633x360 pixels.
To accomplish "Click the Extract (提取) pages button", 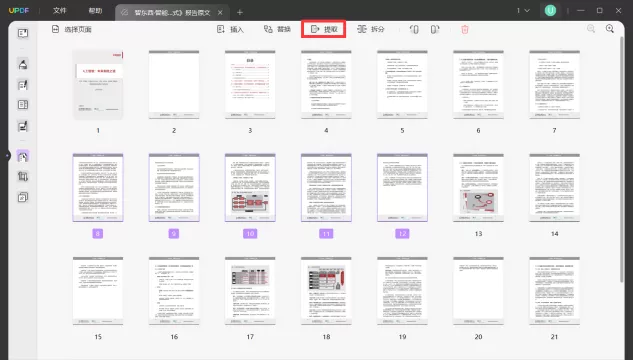I will [x=324, y=29].
